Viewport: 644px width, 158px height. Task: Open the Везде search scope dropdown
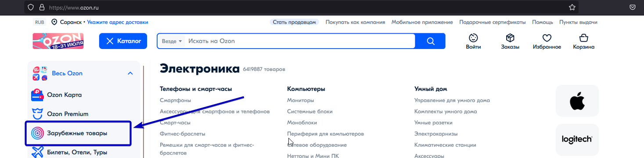172,41
